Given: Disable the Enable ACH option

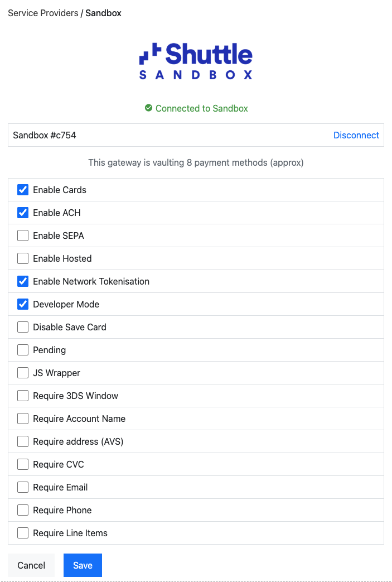Looking at the screenshot, I should tap(23, 213).
